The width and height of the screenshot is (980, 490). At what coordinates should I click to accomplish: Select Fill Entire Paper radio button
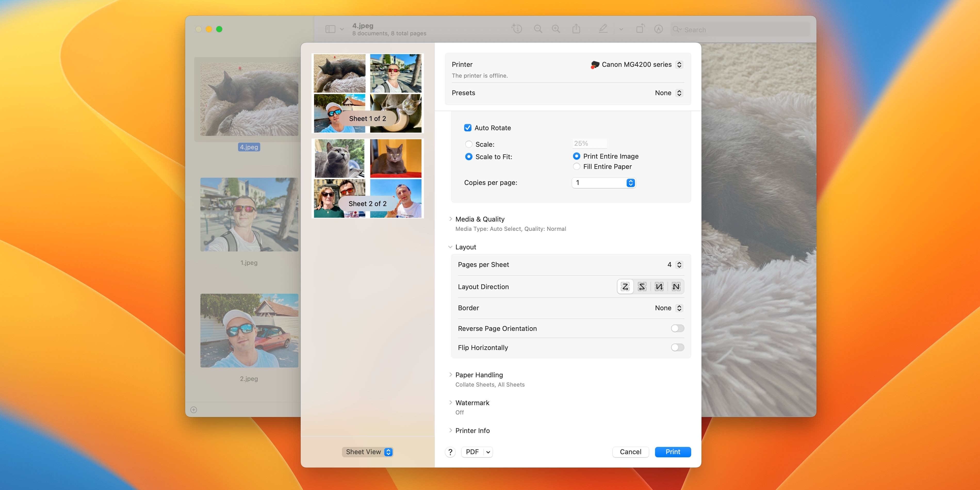576,167
